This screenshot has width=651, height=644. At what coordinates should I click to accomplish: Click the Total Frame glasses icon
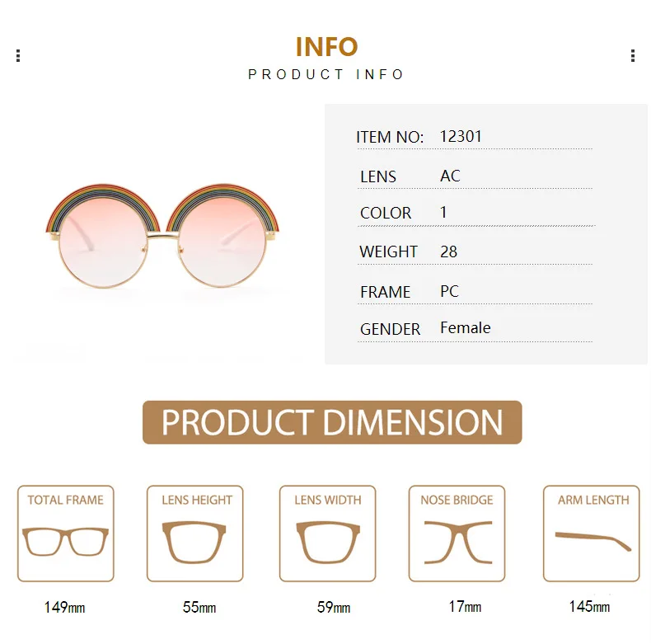click(x=66, y=542)
